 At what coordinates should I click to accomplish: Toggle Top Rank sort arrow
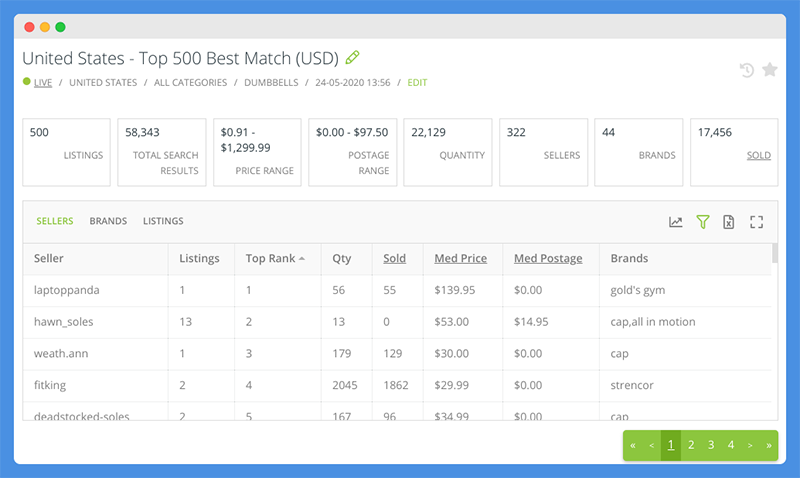click(x=302, y=259)
